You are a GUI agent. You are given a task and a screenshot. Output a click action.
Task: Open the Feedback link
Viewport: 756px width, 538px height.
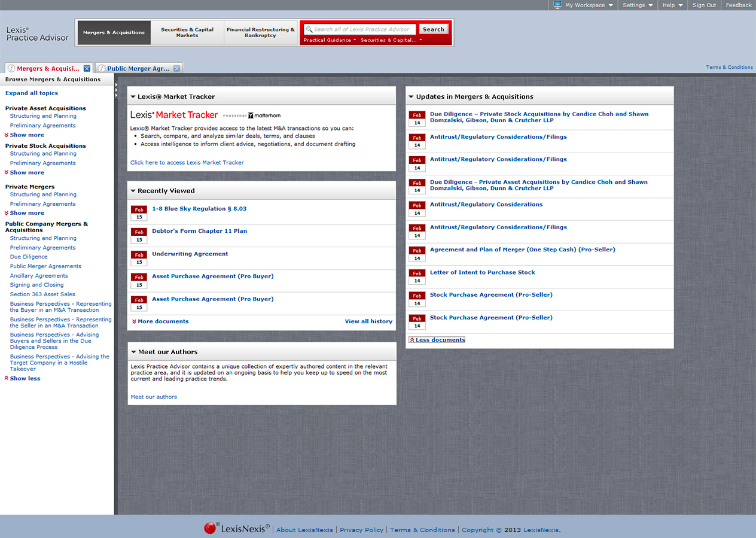739,5
